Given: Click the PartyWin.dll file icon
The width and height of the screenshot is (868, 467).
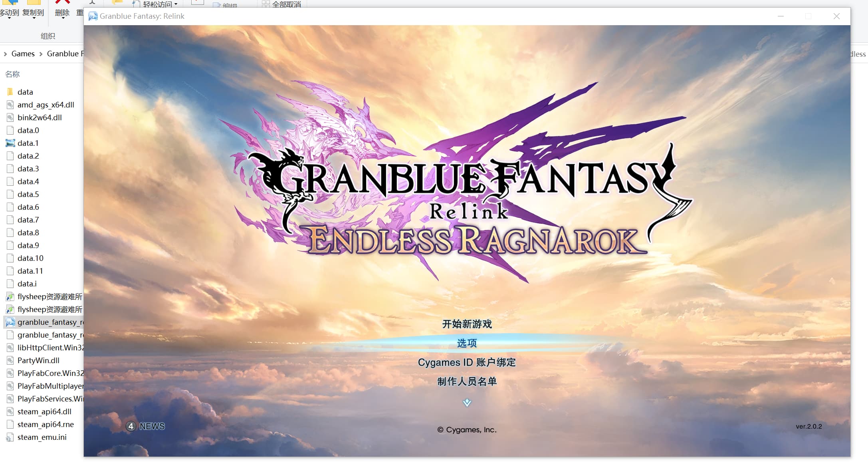Looking at the screenshot, I should point(10,360).
